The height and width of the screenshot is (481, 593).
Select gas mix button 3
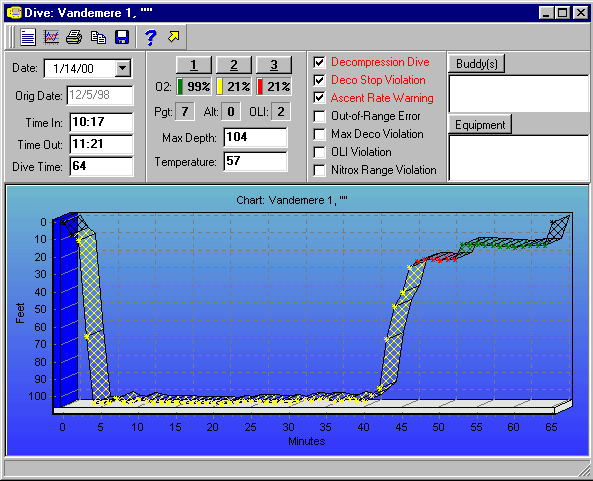click(274, 65)
